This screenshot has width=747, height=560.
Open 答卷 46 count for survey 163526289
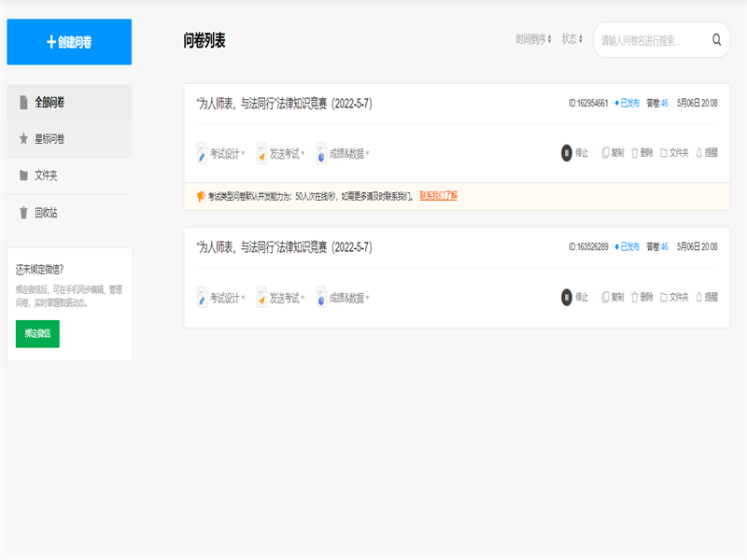(x=657, y=246)
